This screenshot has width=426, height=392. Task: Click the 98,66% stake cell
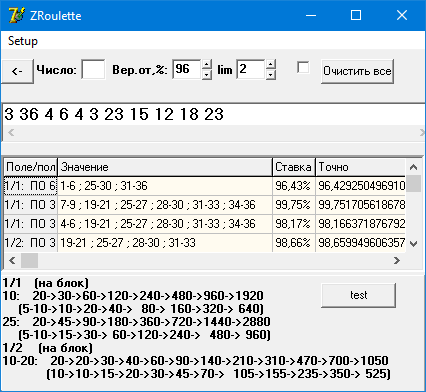[294, 243]
